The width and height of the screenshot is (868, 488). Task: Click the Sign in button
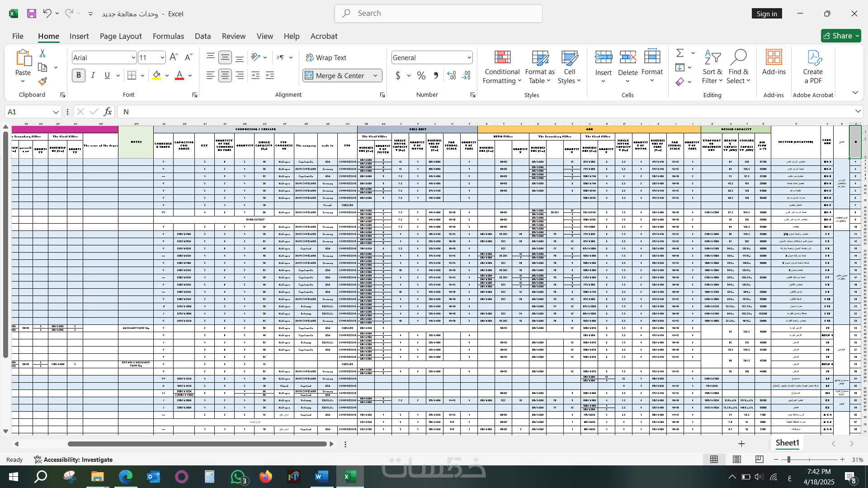[x=767, y=14]
